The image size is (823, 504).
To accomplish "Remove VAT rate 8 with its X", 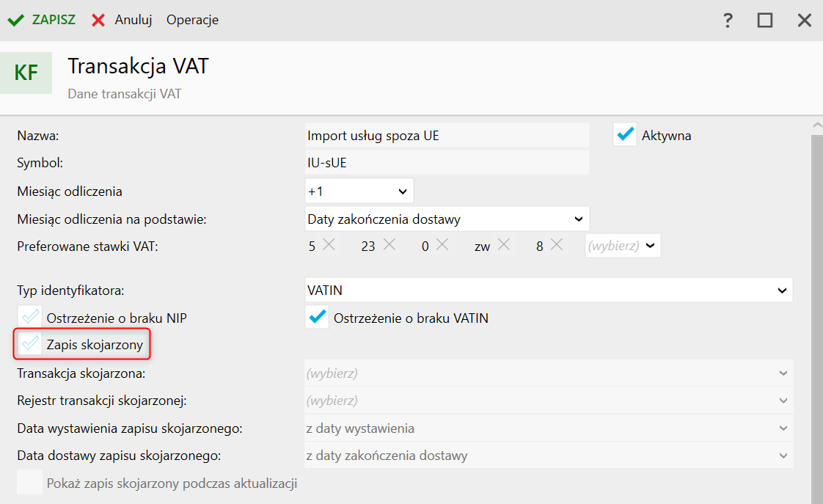I will tap(556, 245).
